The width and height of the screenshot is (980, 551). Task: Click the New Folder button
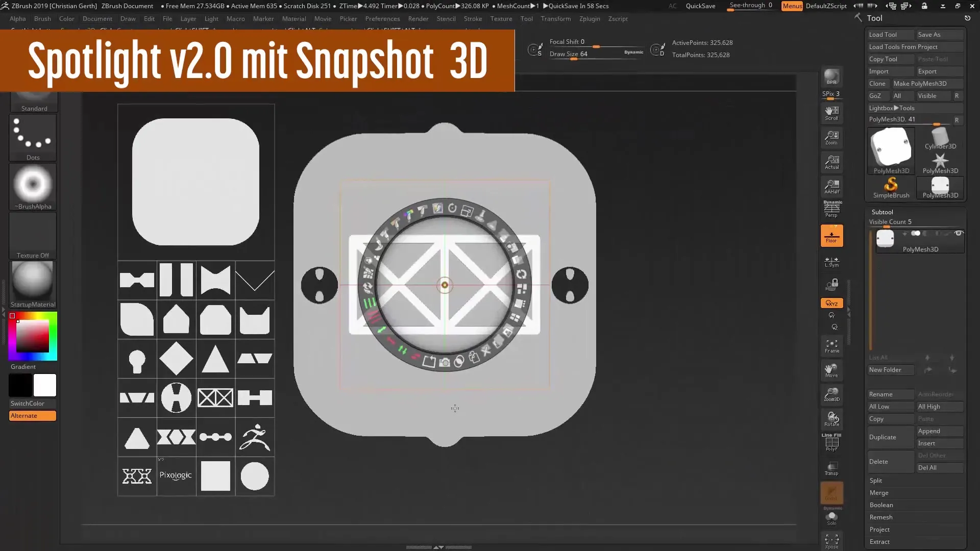891,370
